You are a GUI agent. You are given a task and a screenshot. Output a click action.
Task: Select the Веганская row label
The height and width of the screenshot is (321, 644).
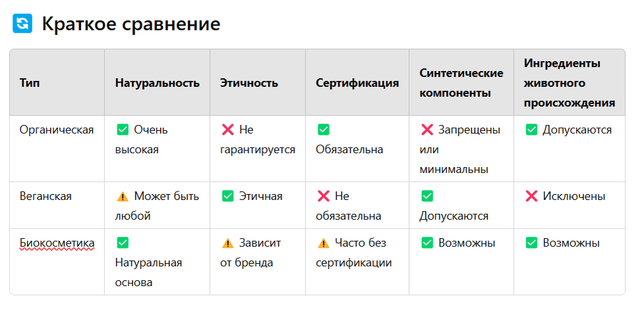coord(45,196)
